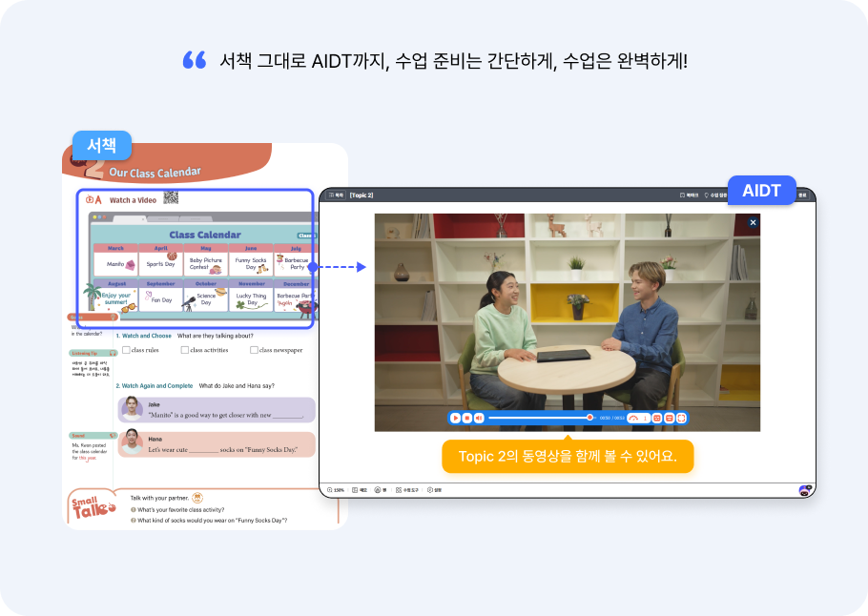Click the '1. Watch and Choose' text
This screenshot has width=868, height=616.
[x=144, y=336]
